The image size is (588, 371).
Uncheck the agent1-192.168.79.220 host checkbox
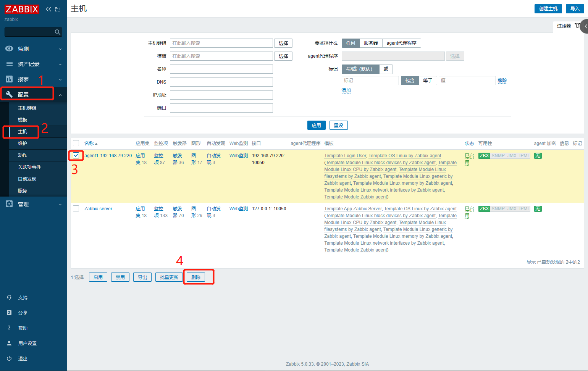[x=76, y=155]
